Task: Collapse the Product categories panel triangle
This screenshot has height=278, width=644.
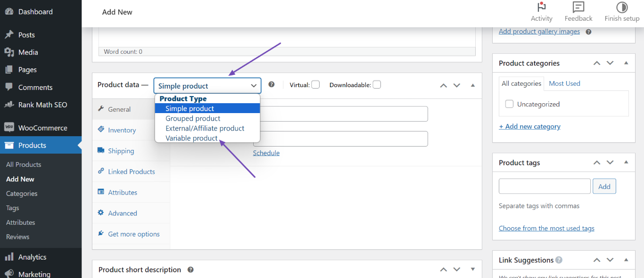Action: point(626,63)
